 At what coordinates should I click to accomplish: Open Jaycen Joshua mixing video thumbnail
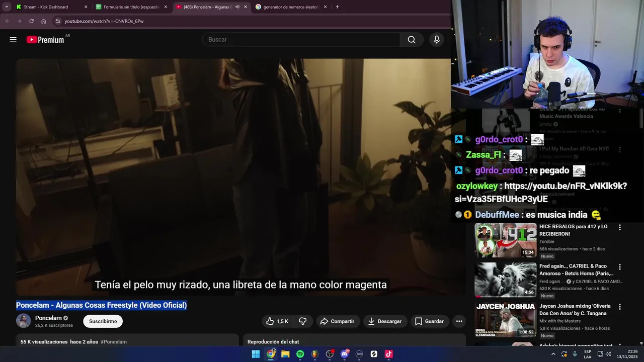[505, 320]
